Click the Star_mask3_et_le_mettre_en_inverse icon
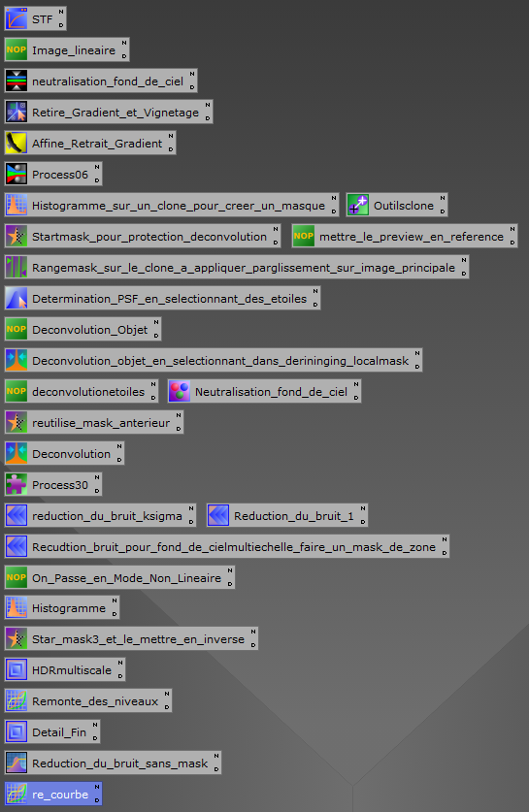 click(x=17, y=639)
